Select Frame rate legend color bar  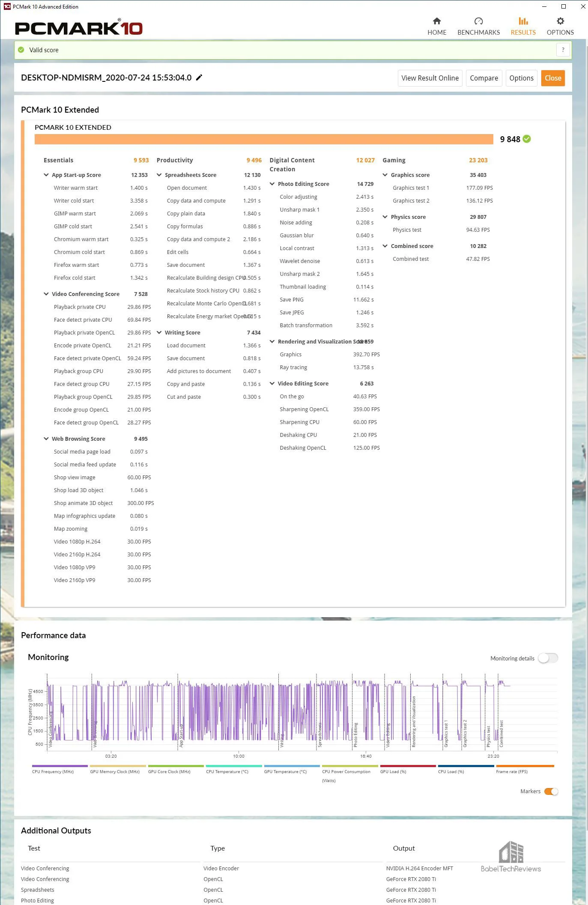coord(525,766)
